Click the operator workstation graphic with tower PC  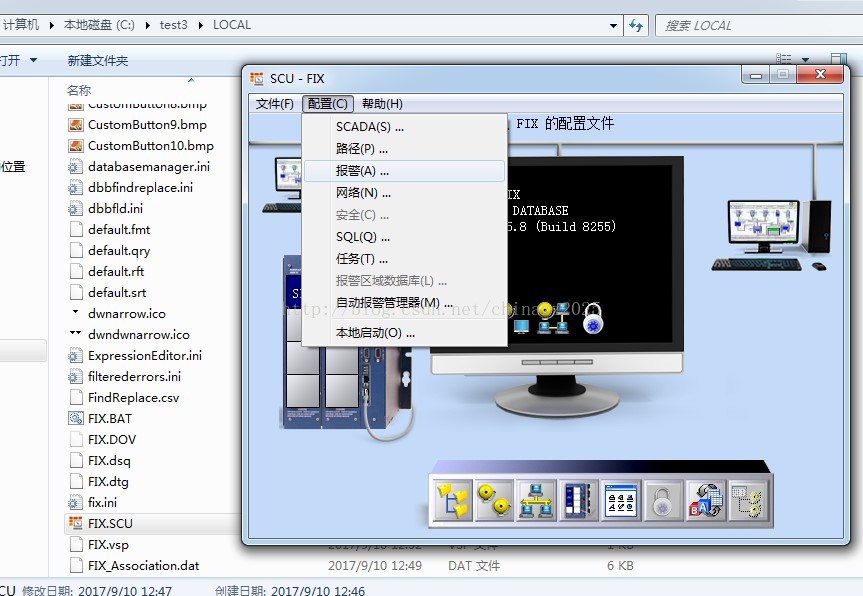pyautogui.click(x=772, y=235)
